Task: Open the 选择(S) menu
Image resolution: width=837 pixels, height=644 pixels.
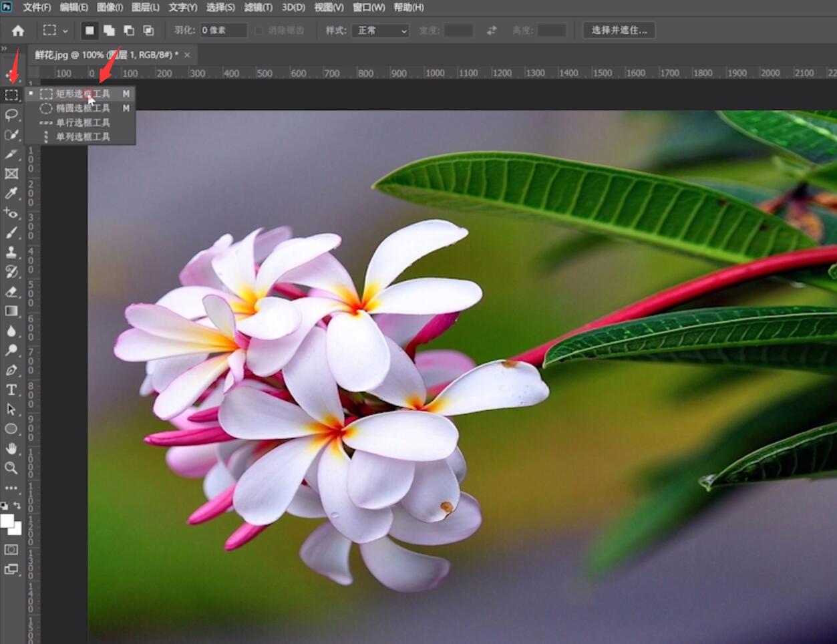Action: pos(220,7)
